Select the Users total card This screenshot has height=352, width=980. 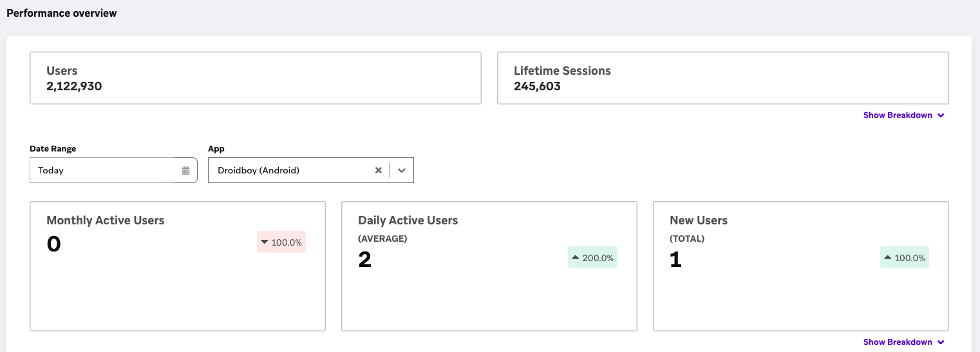[x=255, y=78]
